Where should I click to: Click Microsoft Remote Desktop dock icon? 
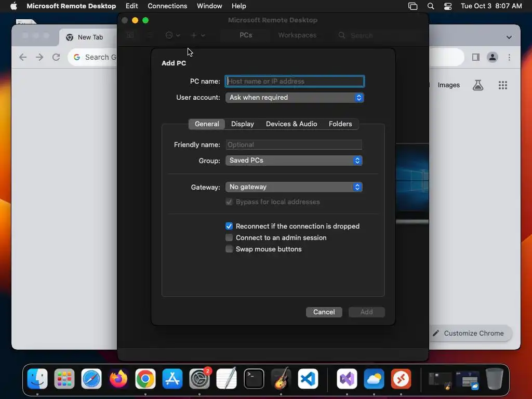point(401,379)
